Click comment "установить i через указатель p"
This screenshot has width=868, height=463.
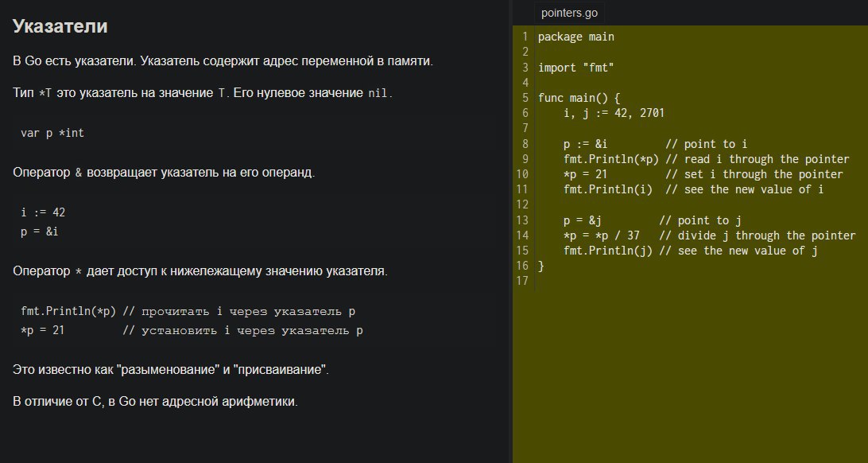pos(242,331)
